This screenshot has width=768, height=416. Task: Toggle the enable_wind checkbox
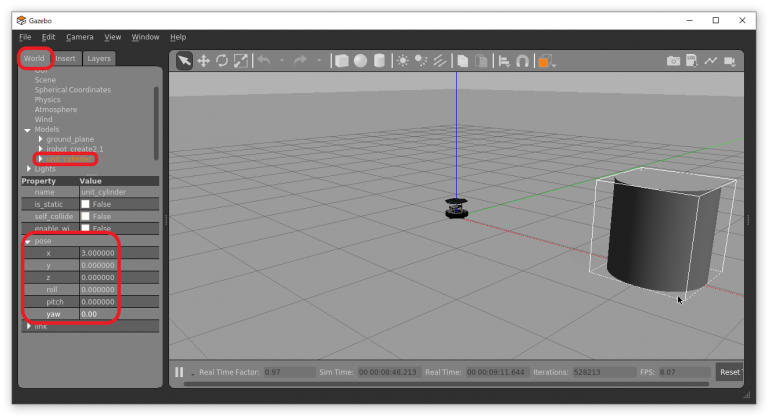85,228
